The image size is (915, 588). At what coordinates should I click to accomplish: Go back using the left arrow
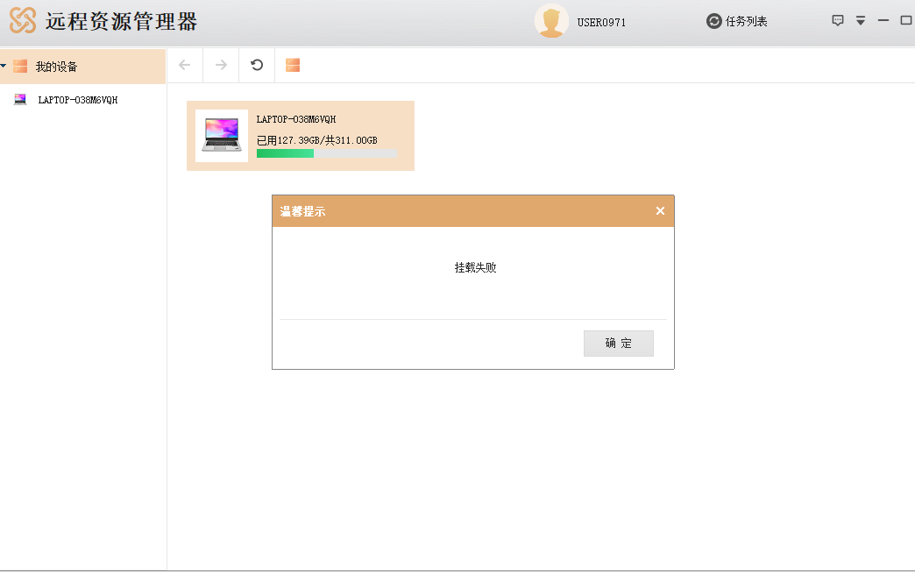pyautogui.click(x=184, y=65)
